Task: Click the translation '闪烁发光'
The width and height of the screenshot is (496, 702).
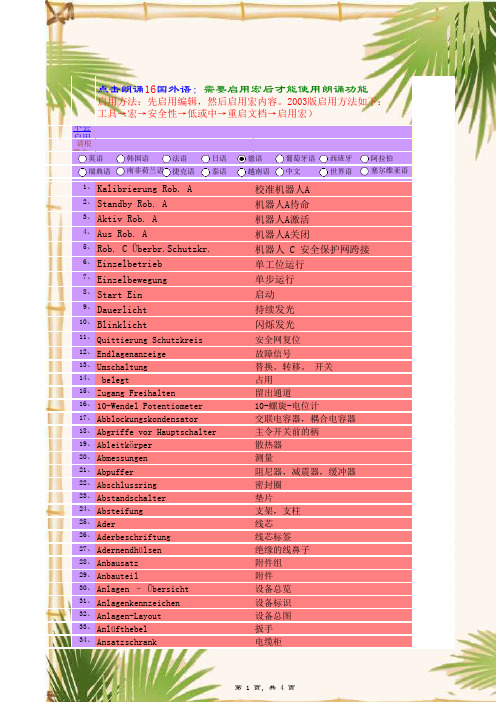Action: [275, 325]
